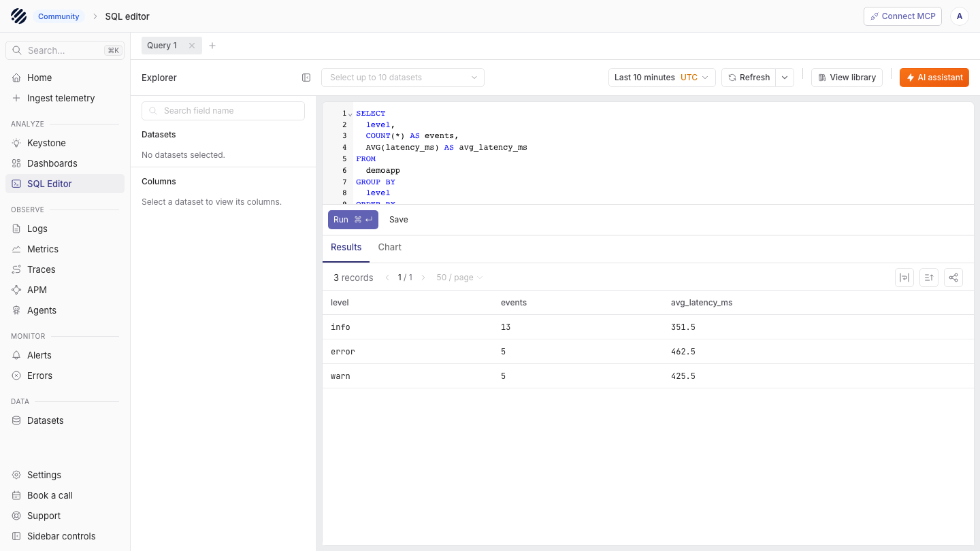Click Connect MCP button
The image size is (980, 551).
[902, 16]
